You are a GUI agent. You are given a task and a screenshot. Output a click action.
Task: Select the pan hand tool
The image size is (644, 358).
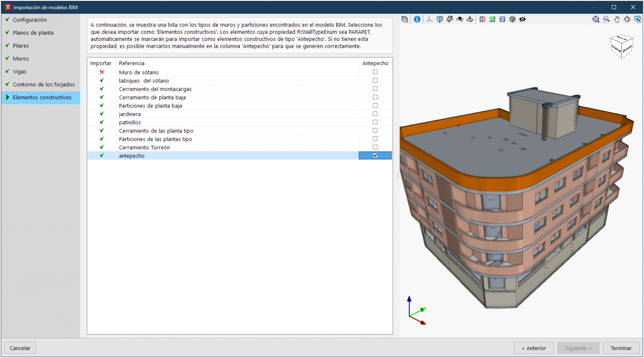[x=617, y=19]
